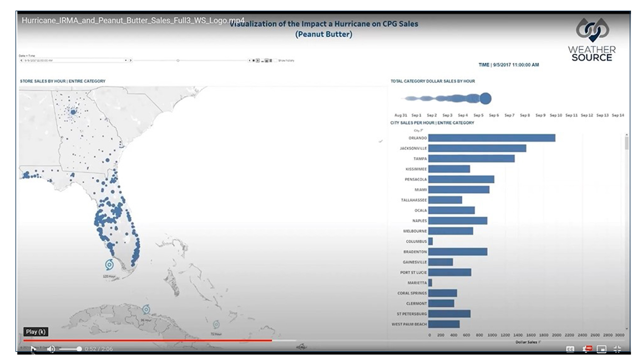The width and height of the screenshot is (641, 364).
Task: Select the TALLAHASSEE sales bar
Action: (x=445, y=200)
